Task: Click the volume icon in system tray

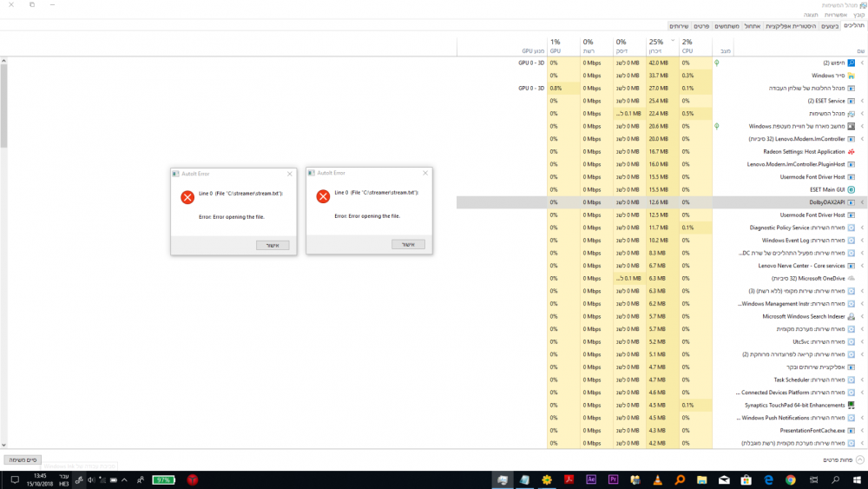Action: pos(91,480)
